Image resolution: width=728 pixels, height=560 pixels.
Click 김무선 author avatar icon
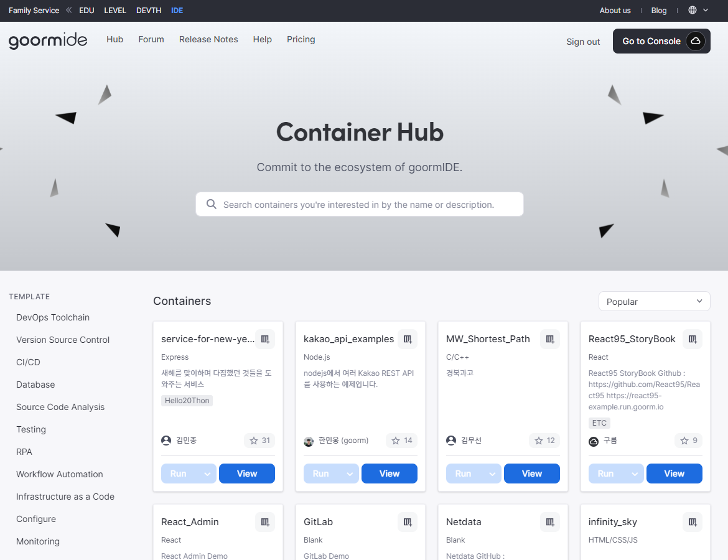[x=451, y=440]
